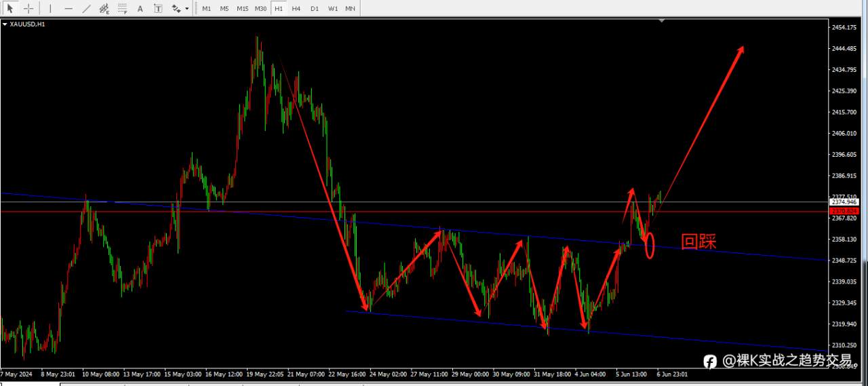Switch to MN monthly timeframe

[x=350, y=9]
